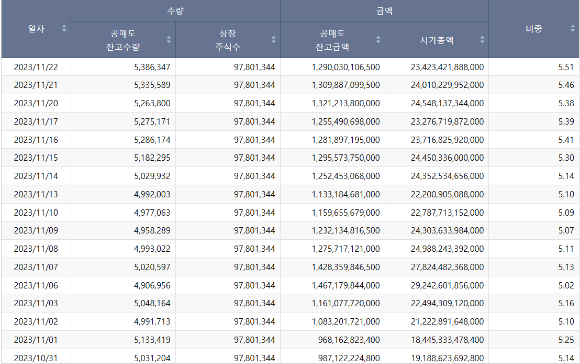Select date cell 2023/11/09
The image size is (580, 364).
[36, 231]
